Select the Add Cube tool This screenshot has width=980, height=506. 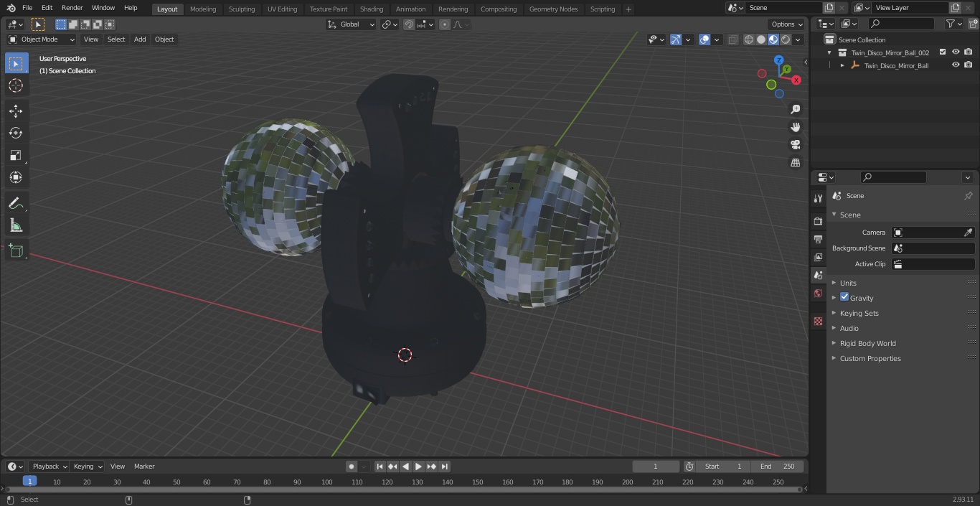(x=16, y=251)
